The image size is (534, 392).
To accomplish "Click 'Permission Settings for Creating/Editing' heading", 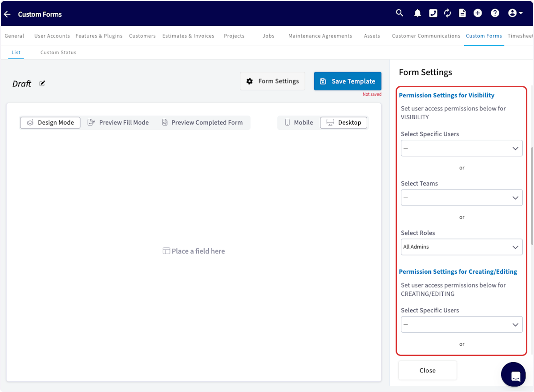I will 458,271.
